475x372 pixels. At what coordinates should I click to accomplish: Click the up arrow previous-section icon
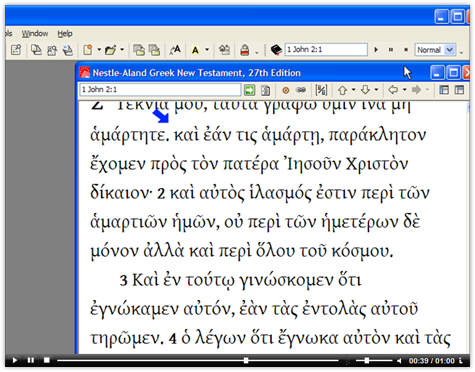point(342,90)
